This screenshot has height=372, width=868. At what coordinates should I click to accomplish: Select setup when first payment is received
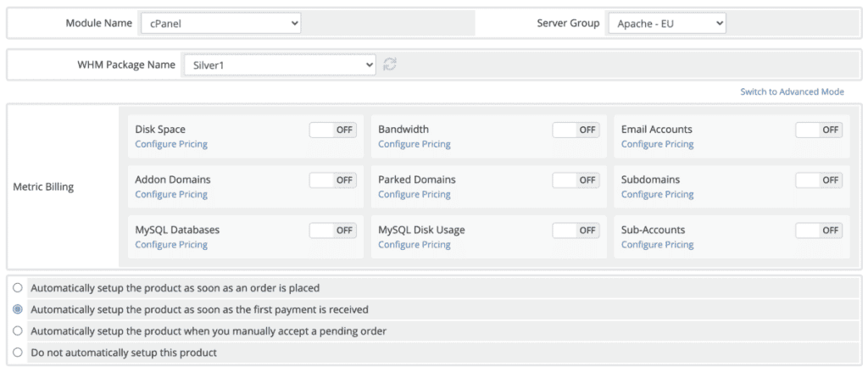tap(18, 309)
